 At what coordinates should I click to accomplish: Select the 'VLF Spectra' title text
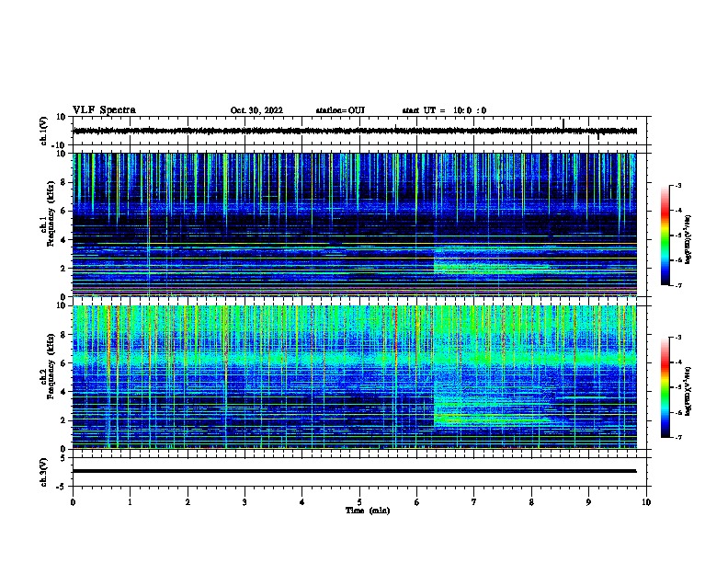pyautogui.click(x=104, y=110)
